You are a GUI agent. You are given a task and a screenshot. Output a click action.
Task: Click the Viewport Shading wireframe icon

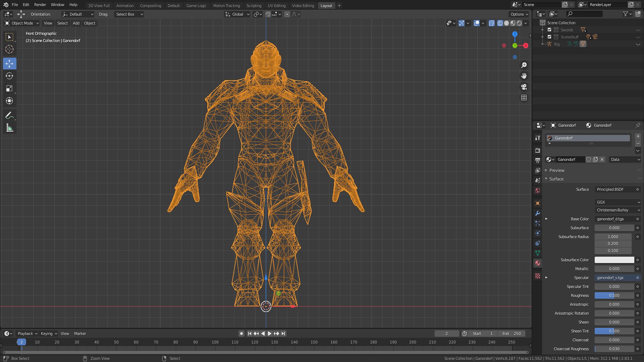500,23
